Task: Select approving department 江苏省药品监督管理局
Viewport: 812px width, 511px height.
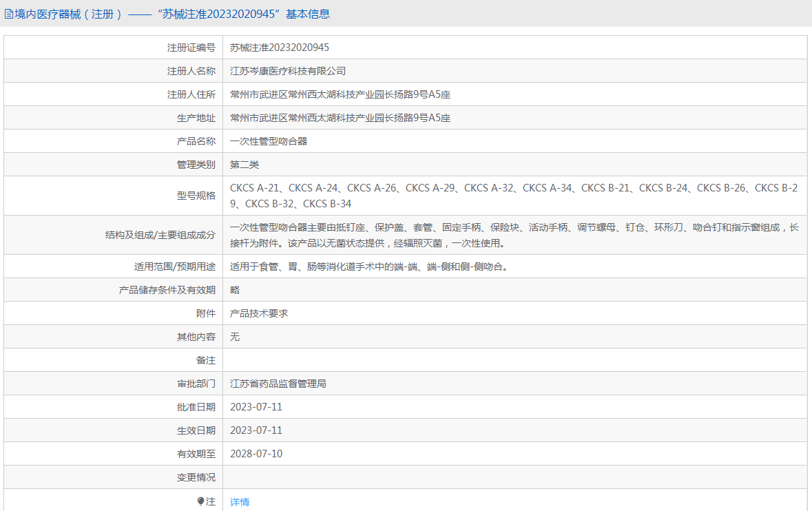Action: pyautogui.click(x=278, y=384)
